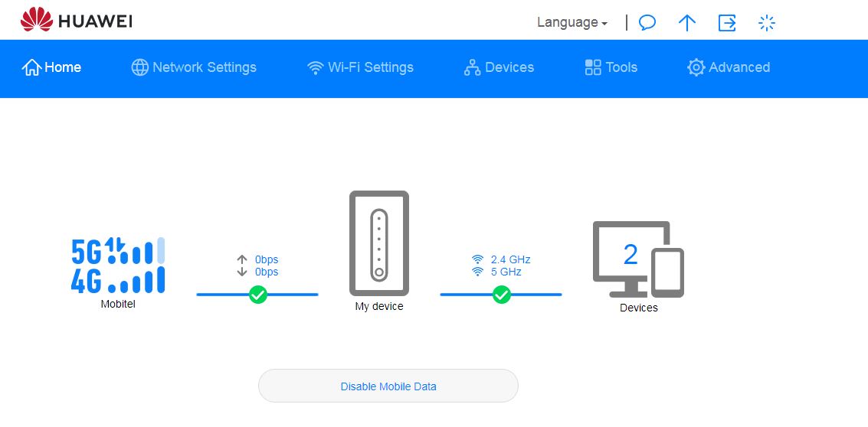Expand the Language dropdown
The width and height of the screenshot is (868, 427).
tap(572, 23)
